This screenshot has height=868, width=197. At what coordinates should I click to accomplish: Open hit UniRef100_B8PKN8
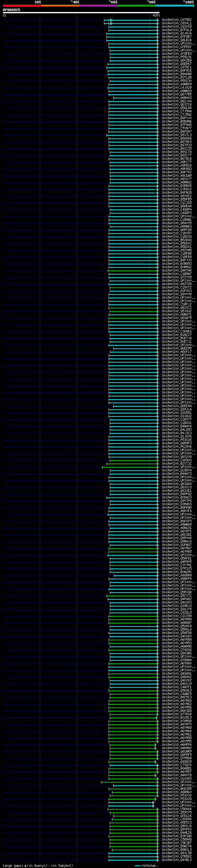click(177, 507)
